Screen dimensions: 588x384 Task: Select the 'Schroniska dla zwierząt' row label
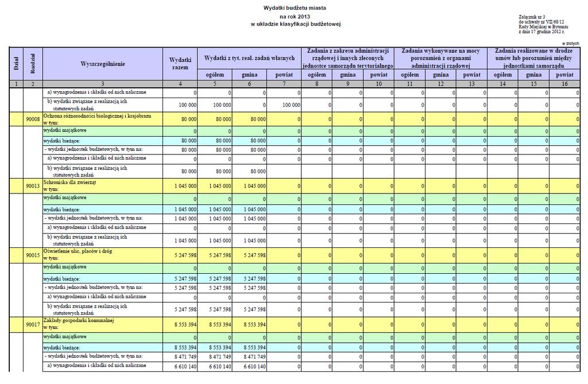point(69,183)
